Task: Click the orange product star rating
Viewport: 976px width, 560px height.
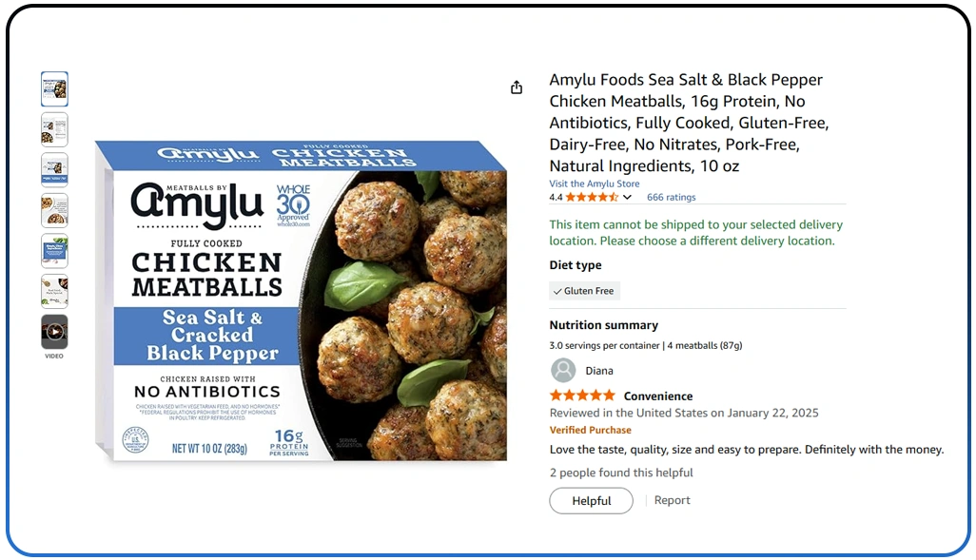Action: [592, 198]
